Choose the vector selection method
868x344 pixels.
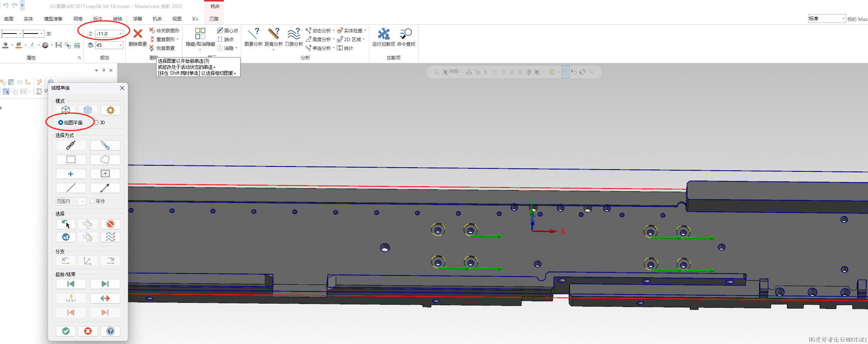pos(105,188)
